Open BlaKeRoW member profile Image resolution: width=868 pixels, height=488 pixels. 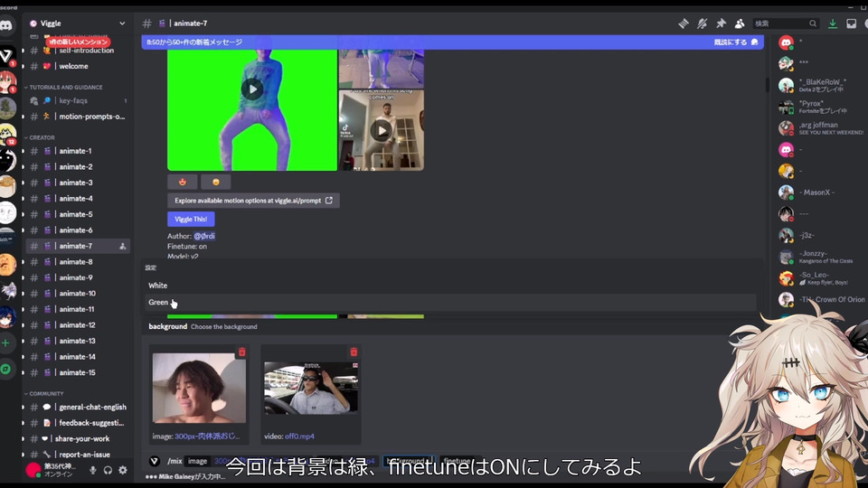822,85
